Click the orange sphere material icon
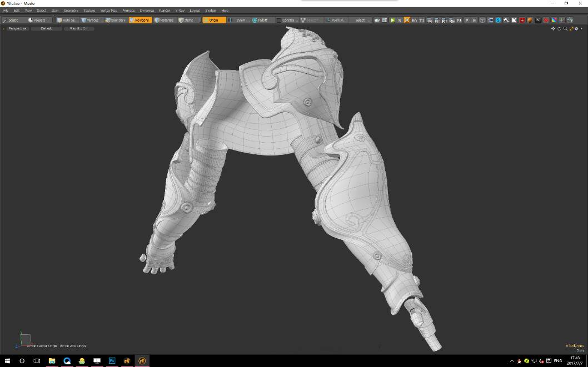 [x=530, y=20]
